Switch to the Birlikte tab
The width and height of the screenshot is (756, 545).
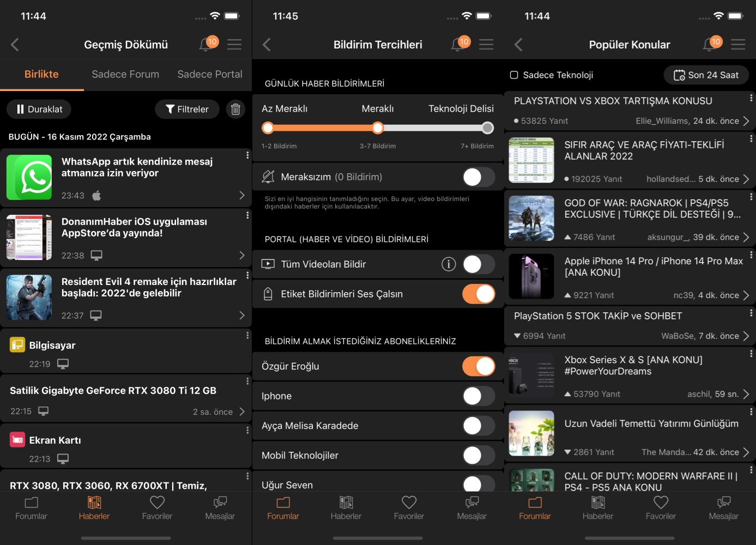pos(41,74)
